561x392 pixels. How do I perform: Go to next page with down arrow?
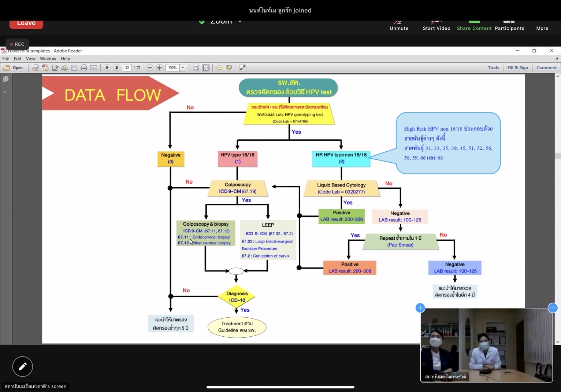(x=117, y=68)
